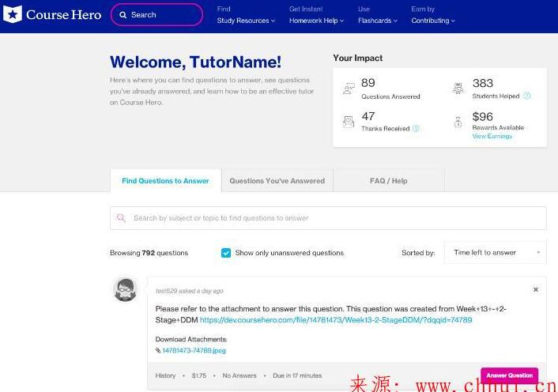558x392 pixels.
Task: Open the View Earnings link
Action: point(492,136)
